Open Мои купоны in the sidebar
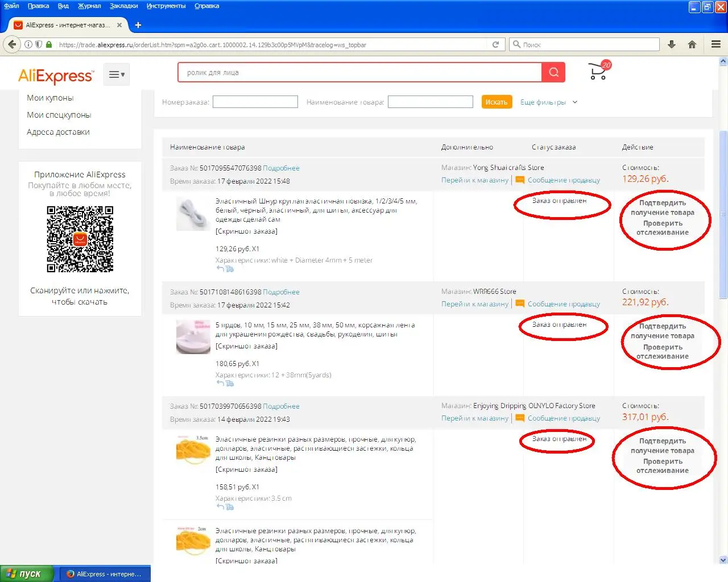 click(x=50, y=98)
